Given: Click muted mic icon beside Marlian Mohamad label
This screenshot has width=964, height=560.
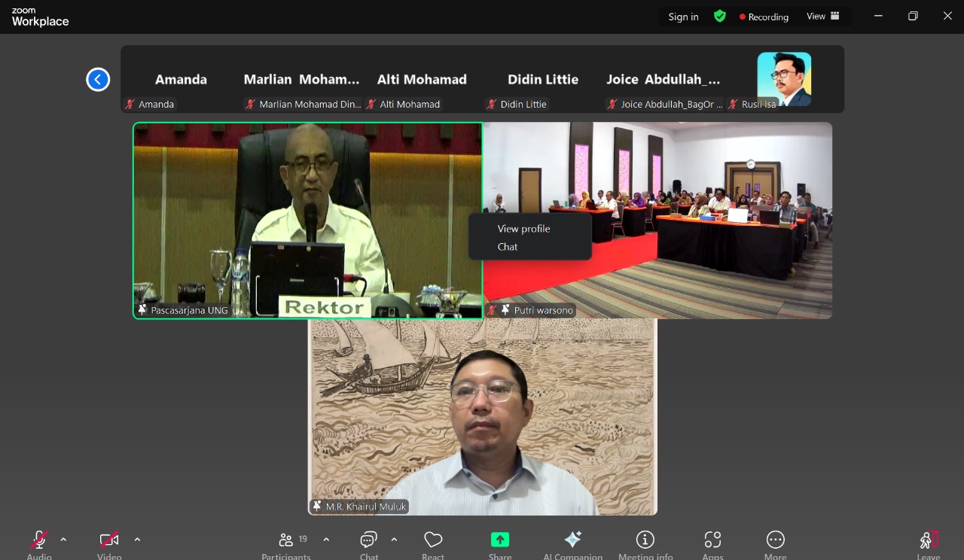Looking at the screenshot, I should coord(251,105).
